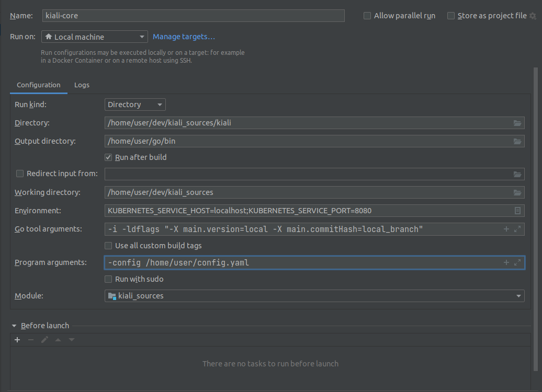
Task: Collapse the Before launch section
Action: pos(14,326)
